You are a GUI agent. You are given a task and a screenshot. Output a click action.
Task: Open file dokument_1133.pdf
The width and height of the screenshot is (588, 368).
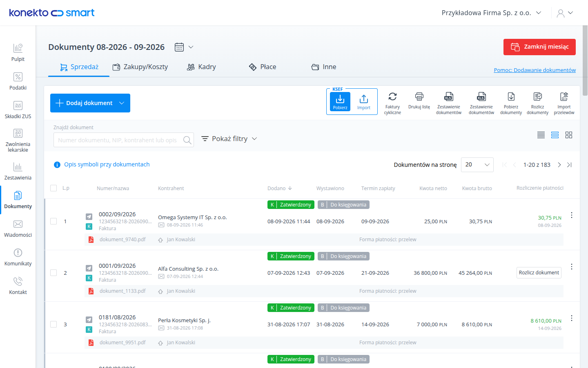tap(122, 291)
